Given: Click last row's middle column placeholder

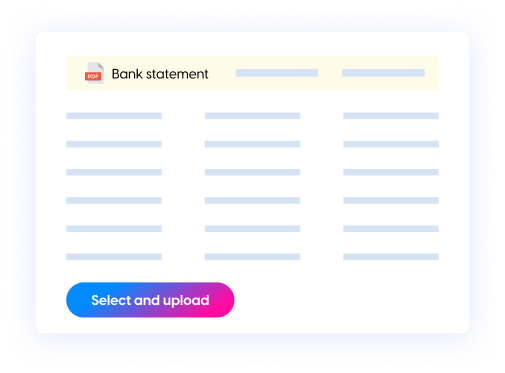Looking at the screenshot, I should (252, 257).
